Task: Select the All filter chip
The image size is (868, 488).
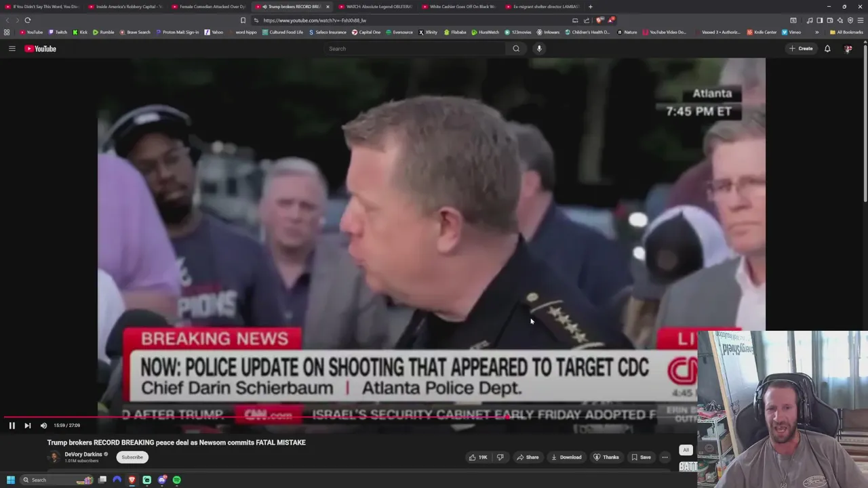Action: pyautogui.click(x=686, y=450)
